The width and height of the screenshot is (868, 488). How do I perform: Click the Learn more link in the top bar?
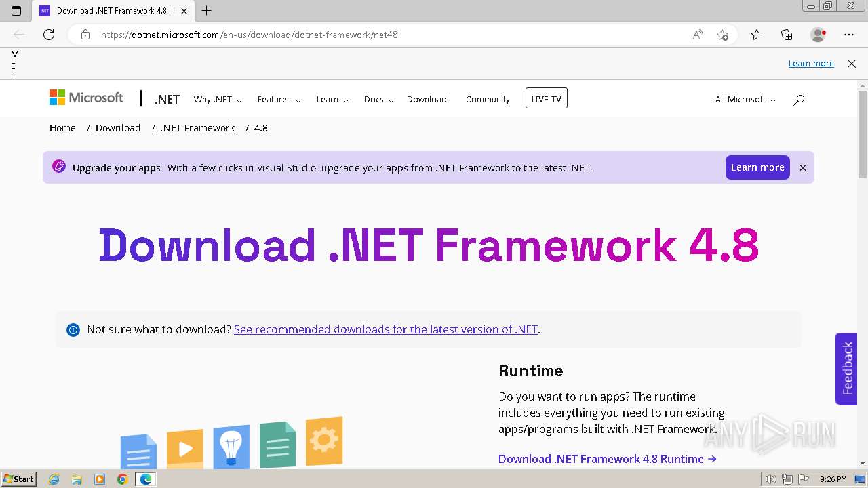811,64
